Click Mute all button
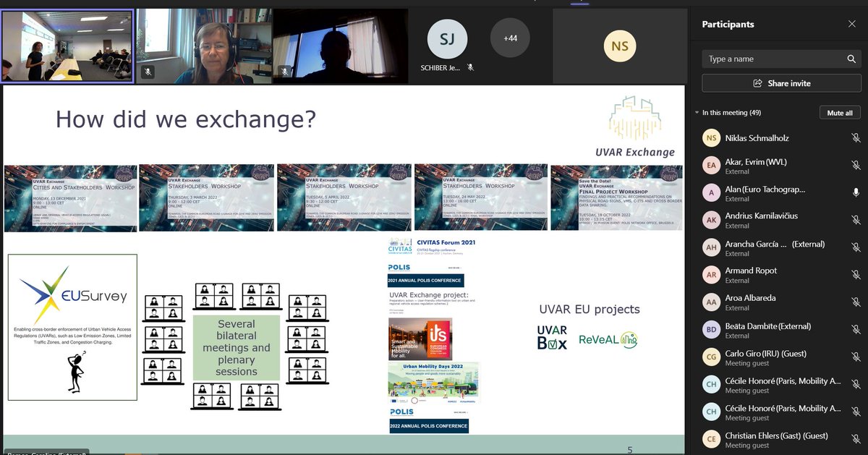Screen dimensions: 868x455 click(x=840, y=113)
